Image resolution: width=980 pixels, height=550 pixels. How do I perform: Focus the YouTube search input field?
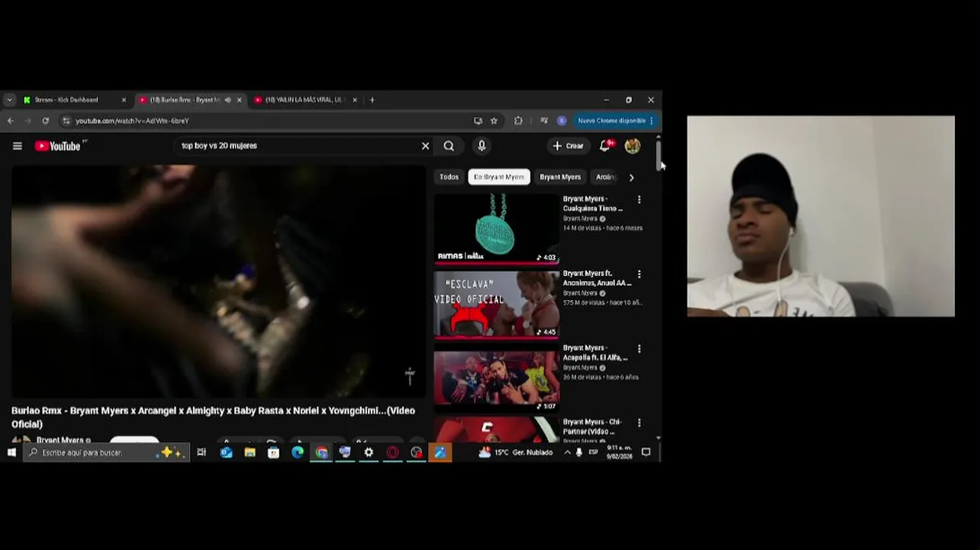tap(298, 146)
